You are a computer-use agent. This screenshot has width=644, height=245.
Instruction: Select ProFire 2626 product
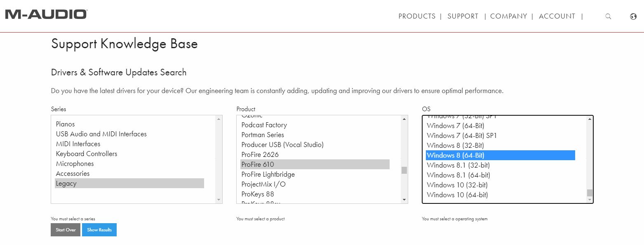pos(315,154)
